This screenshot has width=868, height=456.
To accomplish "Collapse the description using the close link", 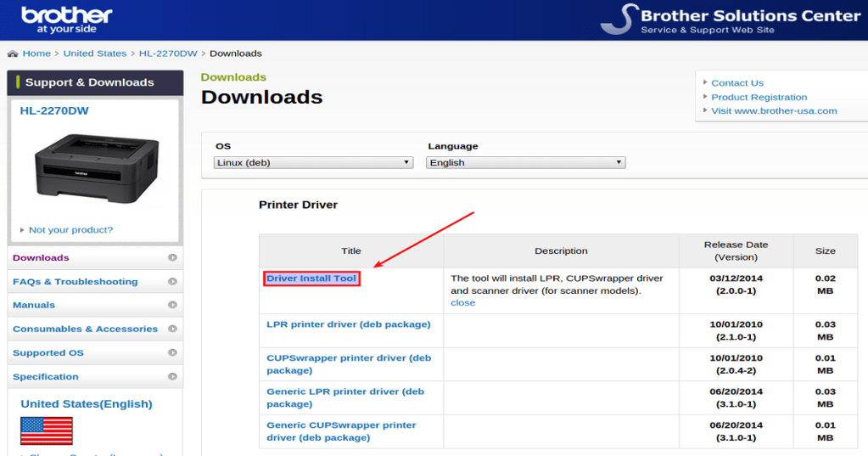I will click(x=462, y=302).
